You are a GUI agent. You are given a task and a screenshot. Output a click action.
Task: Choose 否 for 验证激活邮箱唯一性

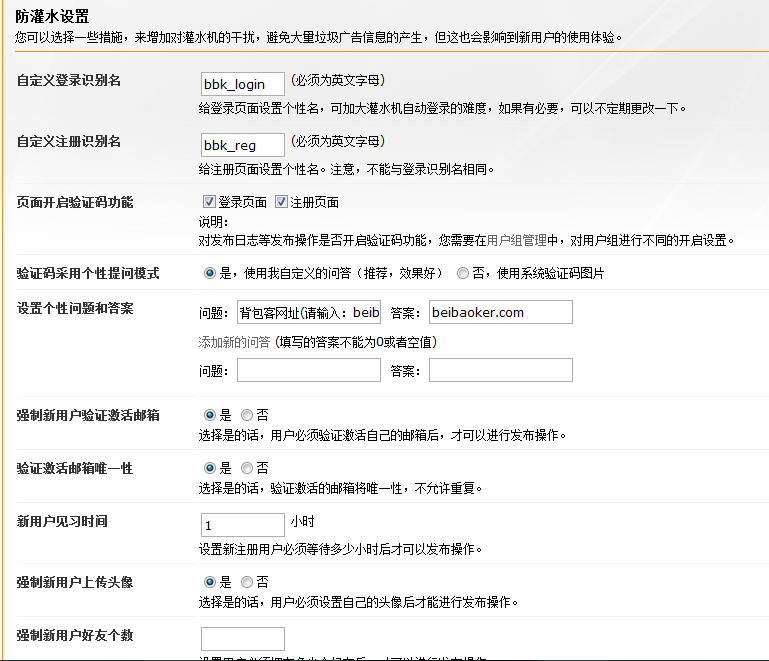[247, 468]
